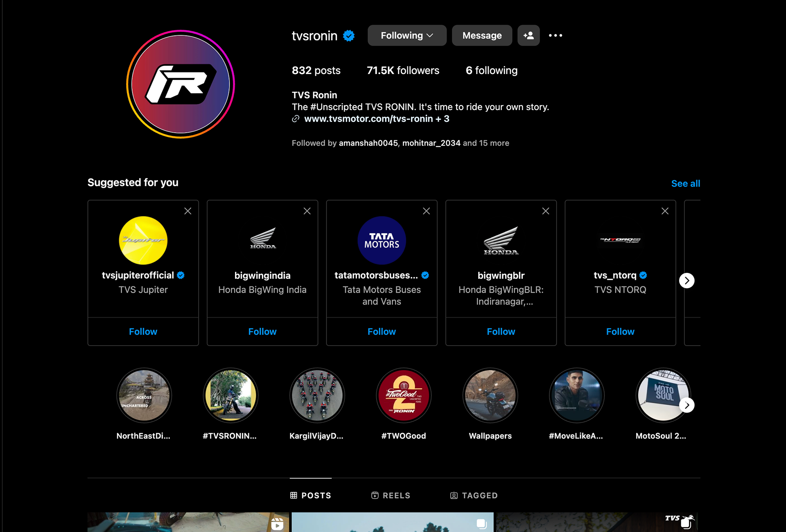Open the three-dot more options menu
The image size is (786, 532).
click(x=555, y=36)
